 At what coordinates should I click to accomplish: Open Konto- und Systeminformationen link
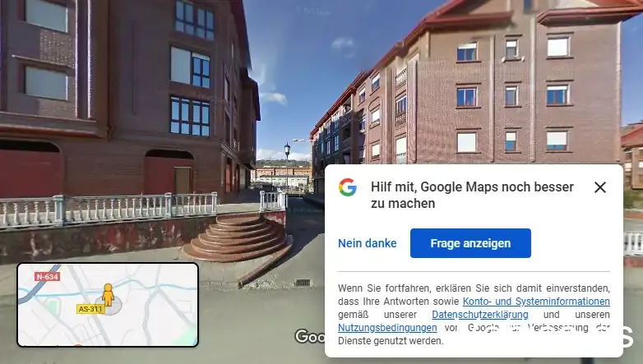click(536, 302)
